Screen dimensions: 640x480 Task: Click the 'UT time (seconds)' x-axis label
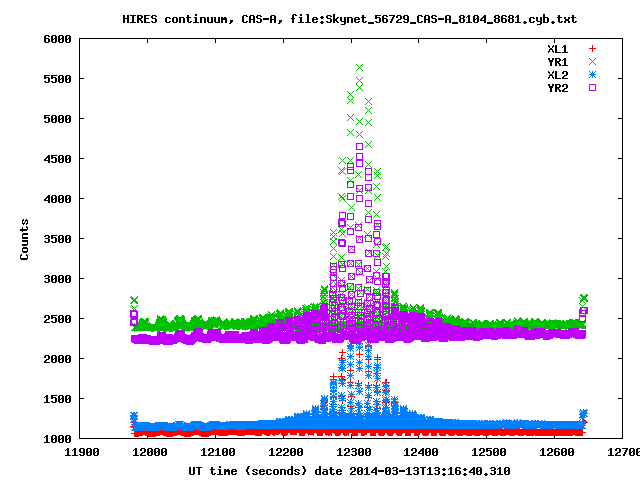(x=247, y=471)
